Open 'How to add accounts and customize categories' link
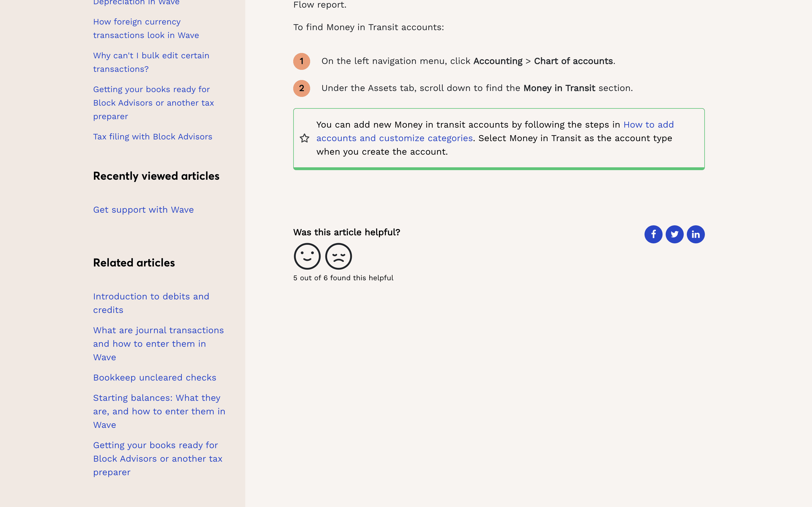Screen dimensions: 812x507 [394, 138]
